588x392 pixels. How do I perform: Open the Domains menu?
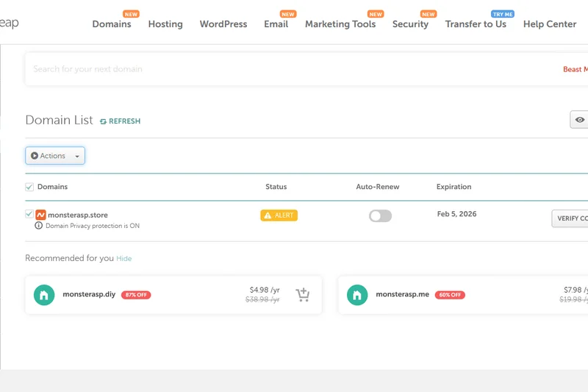(112, 24)
